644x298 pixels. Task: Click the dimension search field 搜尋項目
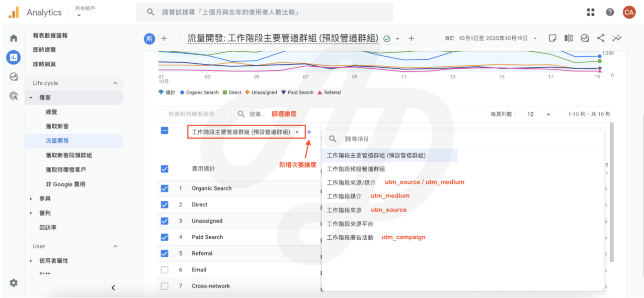click(x=403, y=139)
